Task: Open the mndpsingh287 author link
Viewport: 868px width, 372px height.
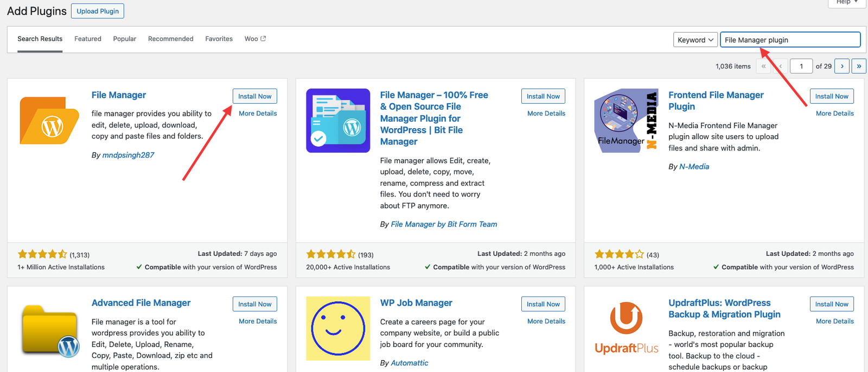Action: pyautogui.click(x=128, y=155)
